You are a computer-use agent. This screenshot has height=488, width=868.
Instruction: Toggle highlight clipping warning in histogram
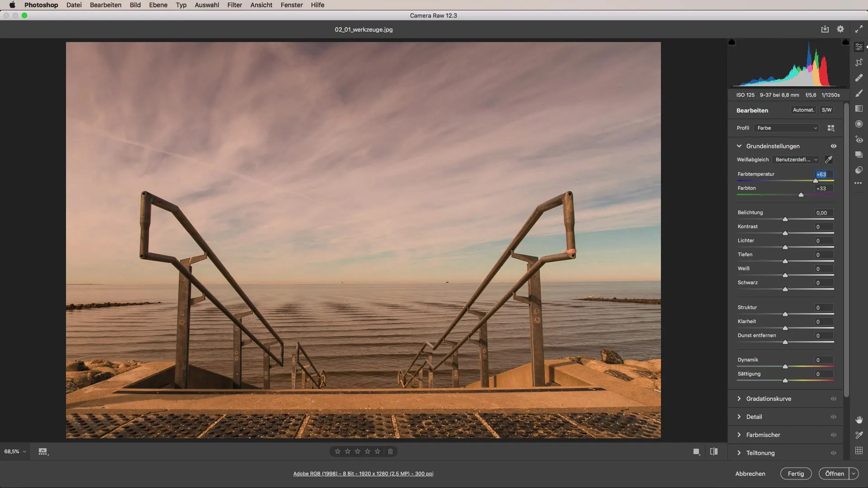coord(845,42)
